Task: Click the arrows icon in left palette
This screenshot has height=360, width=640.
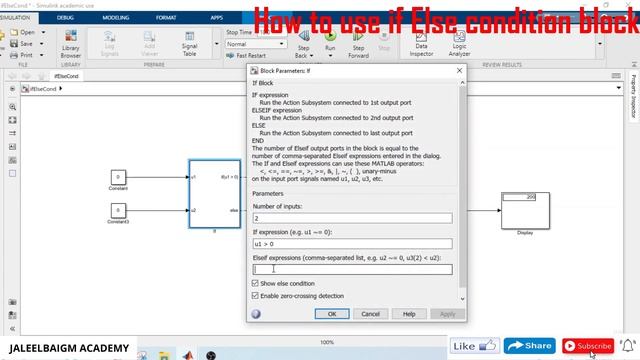Action: coord(13,133)
